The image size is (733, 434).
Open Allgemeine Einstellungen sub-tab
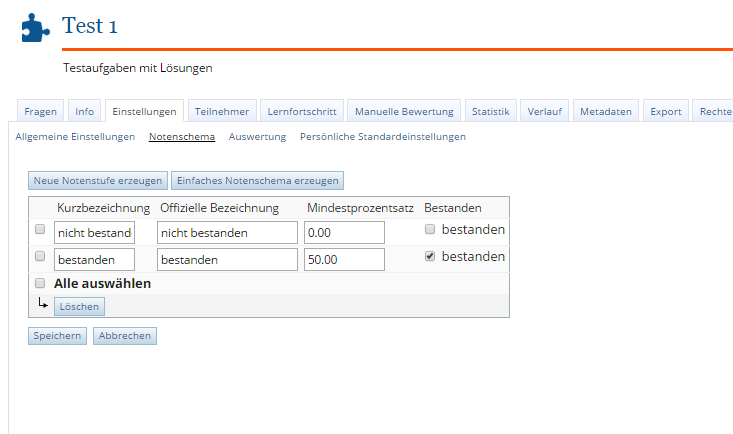click(x=75, y=136)
